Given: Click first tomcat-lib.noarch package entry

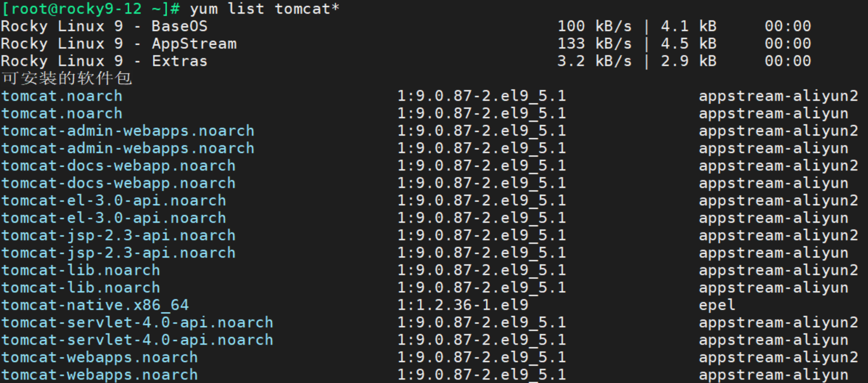Looking at the screenshot, I should coord(80,271).
